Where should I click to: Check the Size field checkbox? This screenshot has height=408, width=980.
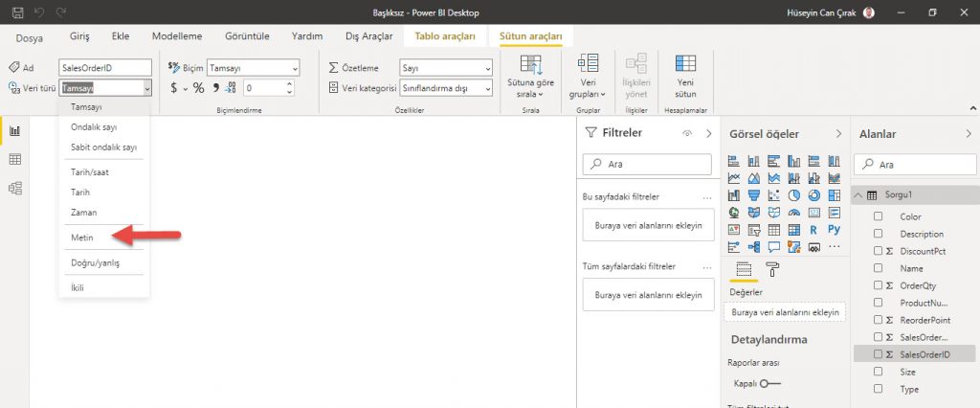pos(879,372)
